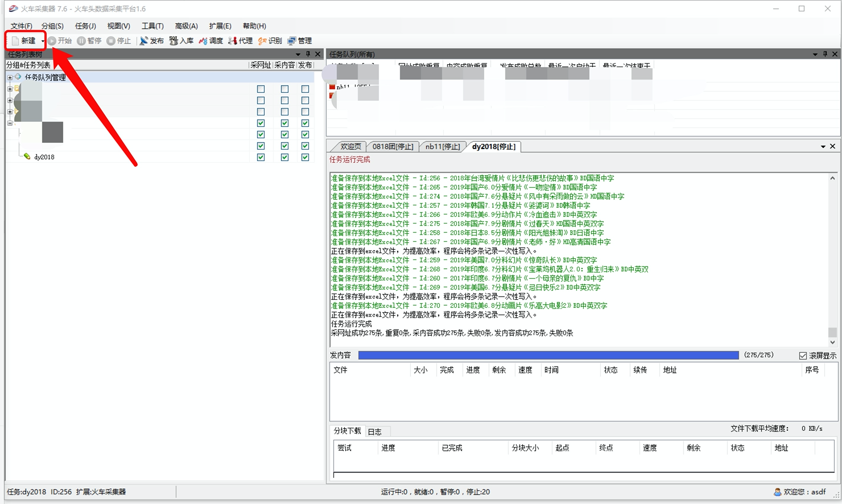
Task: Open the 扩展(E) menu
Action: (x=220, y=26)
